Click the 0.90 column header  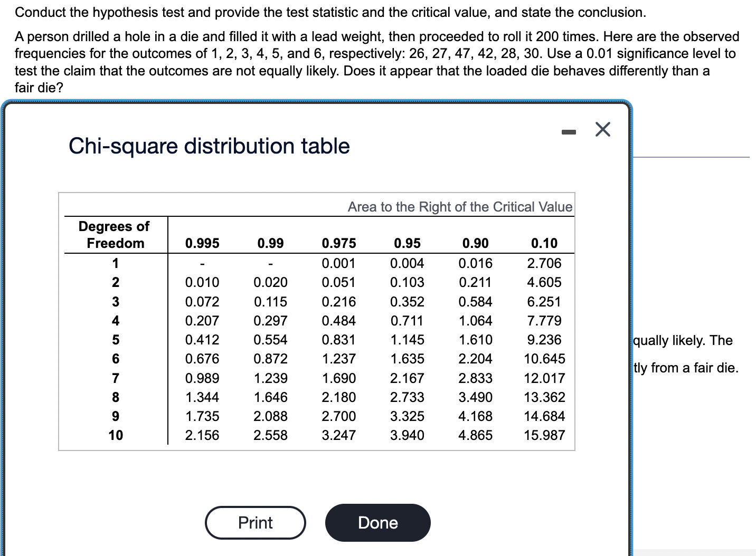(x=475, y=243)
